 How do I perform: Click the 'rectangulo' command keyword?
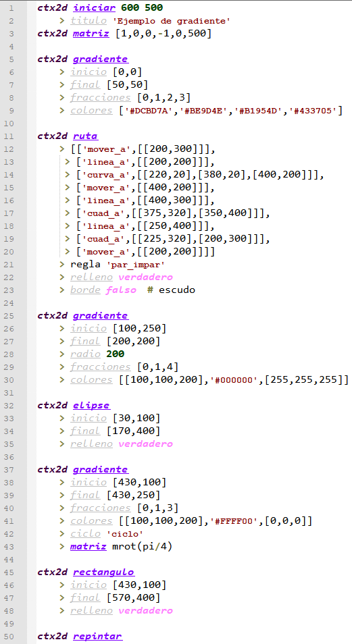click(103, 572)
